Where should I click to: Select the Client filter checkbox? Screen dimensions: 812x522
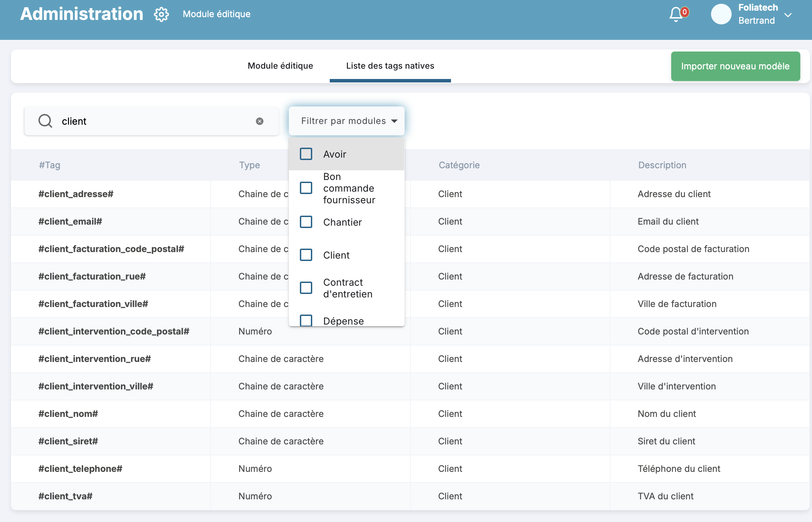(306, 255)
